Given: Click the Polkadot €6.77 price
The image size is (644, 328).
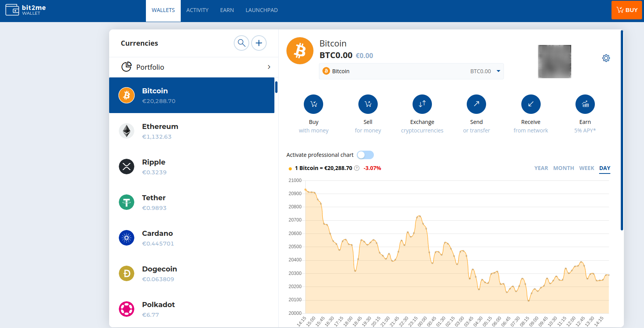Looking at the screenshot, I should [x=151, y=315].
